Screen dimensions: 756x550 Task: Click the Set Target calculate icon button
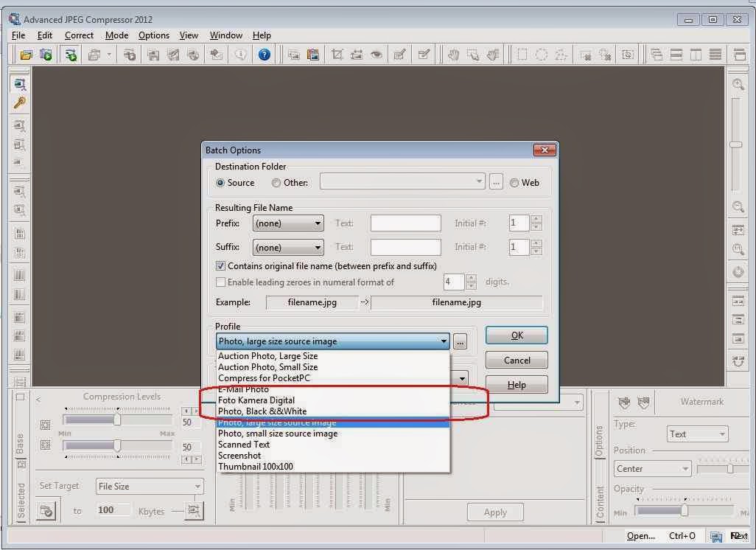(x=46, y=510)
